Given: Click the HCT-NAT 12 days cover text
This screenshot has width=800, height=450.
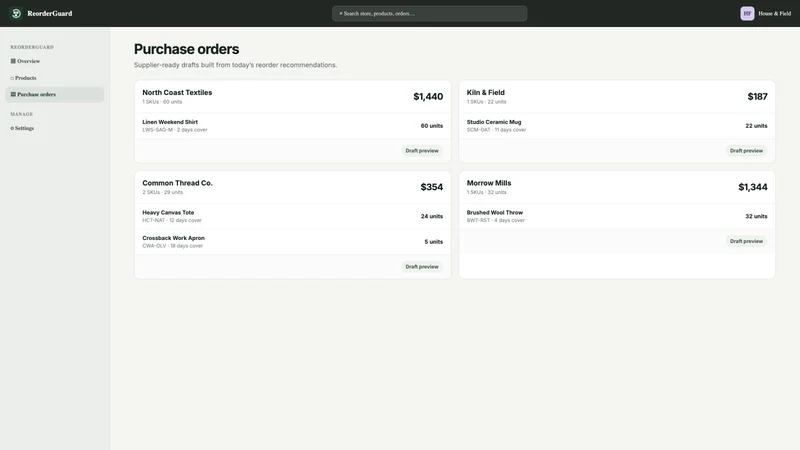Looking at the screenshot, I should [x=172, y=220].
